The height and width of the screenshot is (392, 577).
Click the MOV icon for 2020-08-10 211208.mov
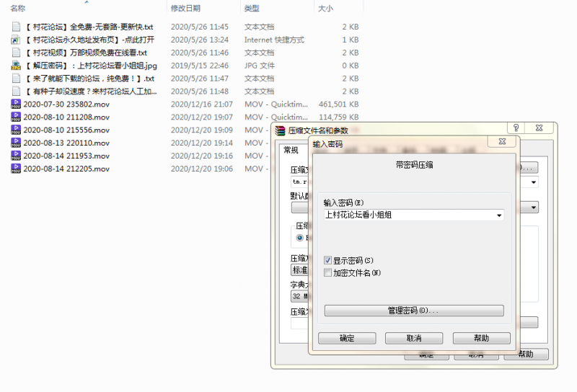(16, 117)
